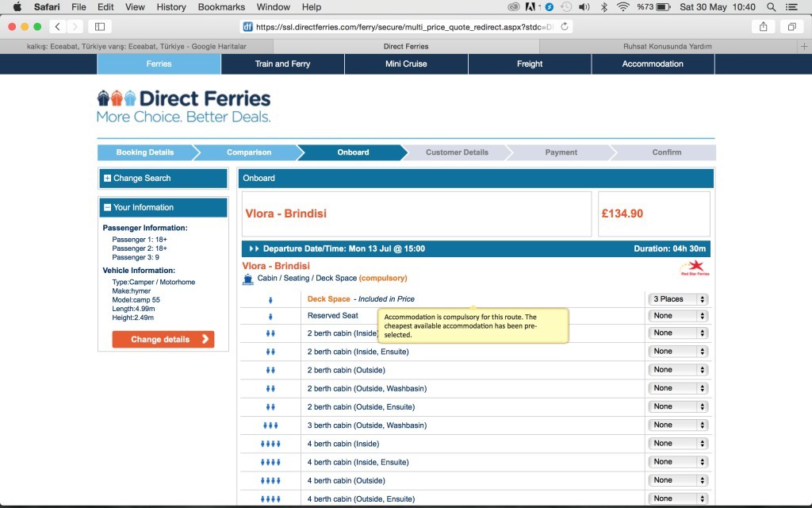Open the 4 berth cabin (Inside, Ensuite) dropdown
This screenshot has height=508, width=812.
click(x=678, y=462)
